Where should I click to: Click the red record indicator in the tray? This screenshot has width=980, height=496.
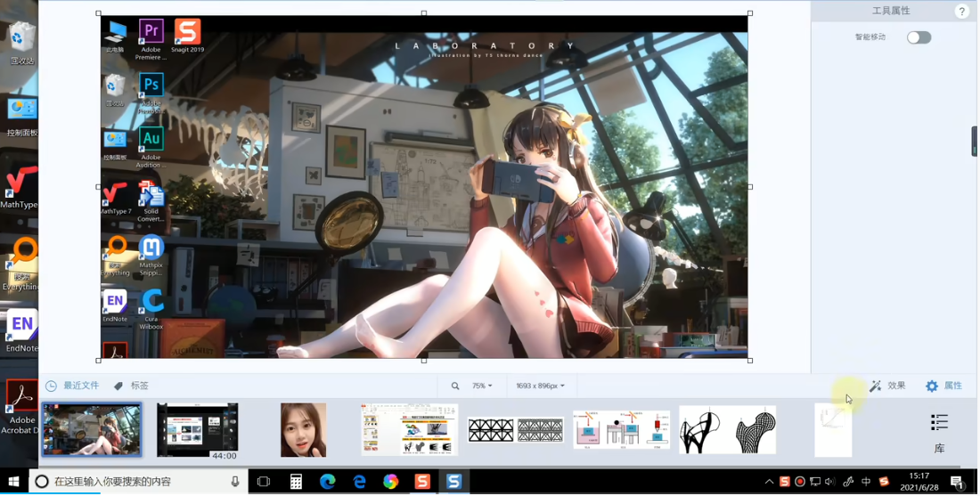point(800,482)
